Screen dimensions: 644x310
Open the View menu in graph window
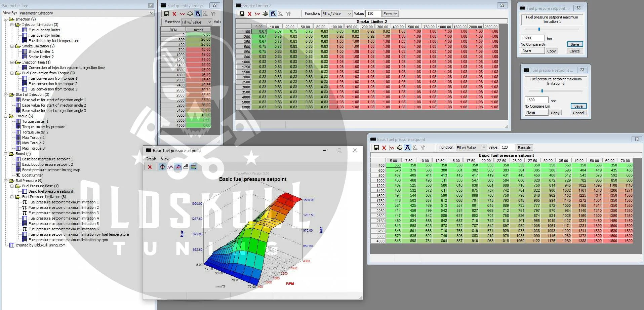point(165,159)
